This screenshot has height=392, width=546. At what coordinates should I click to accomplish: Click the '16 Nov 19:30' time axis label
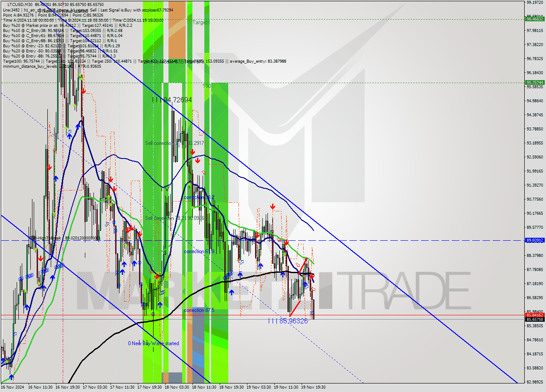point(68,387)
